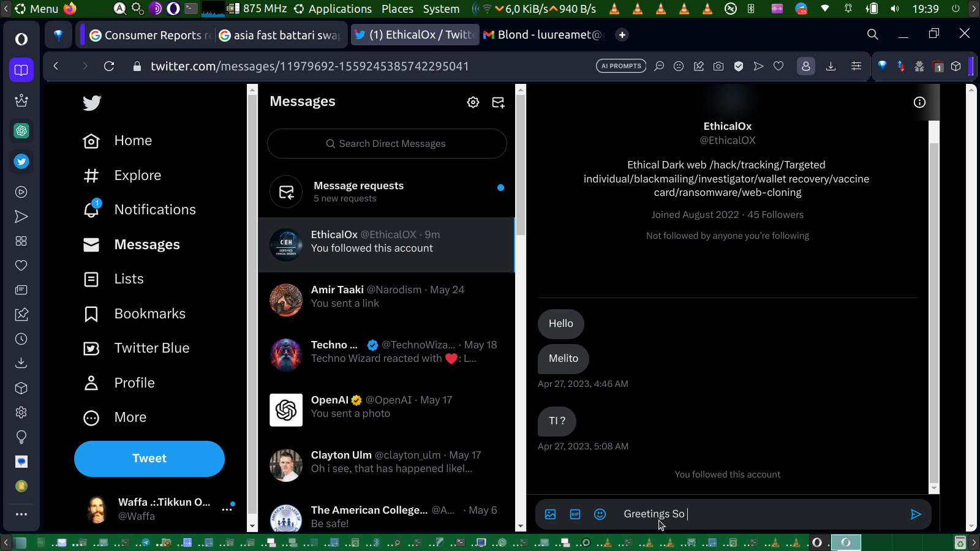
Task: Switch to the Blond Gmail tab
Action: pyautogui.click(x=544, y=35)
